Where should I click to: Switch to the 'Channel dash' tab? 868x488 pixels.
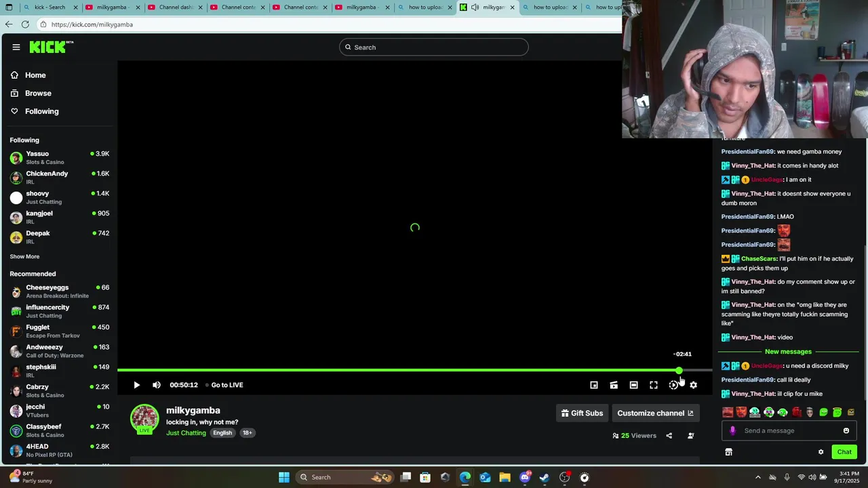click(175, 7)
